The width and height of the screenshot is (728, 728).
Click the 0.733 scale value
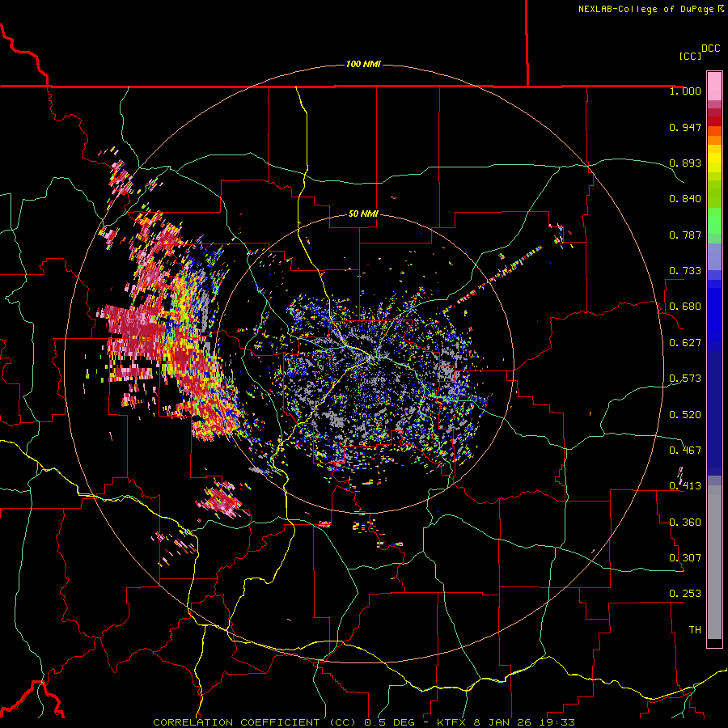coord(685,271)
